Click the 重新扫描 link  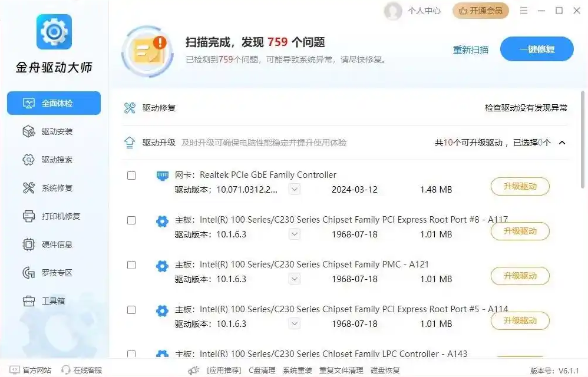[x=470, y=49]
